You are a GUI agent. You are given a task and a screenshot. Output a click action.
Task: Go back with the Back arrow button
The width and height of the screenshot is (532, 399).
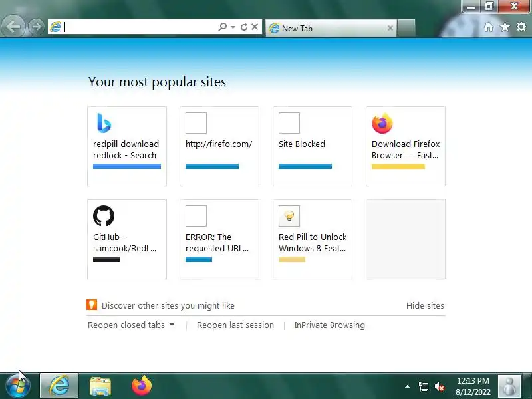[x=13, y=27]
